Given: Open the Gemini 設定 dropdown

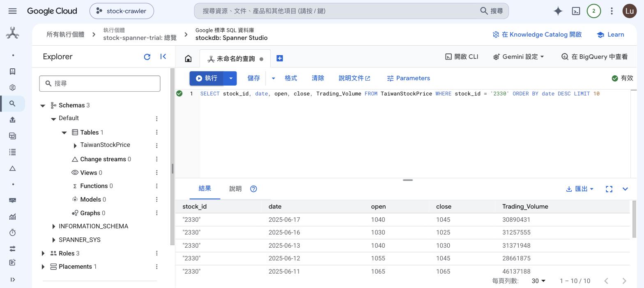Looking at the screenshot, I should (x=519, y=57).
